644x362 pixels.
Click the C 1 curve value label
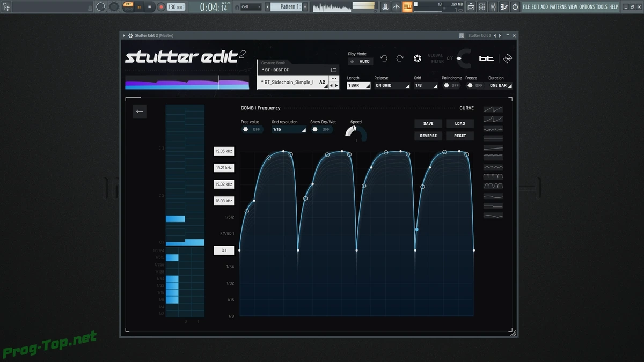[224, 250]
